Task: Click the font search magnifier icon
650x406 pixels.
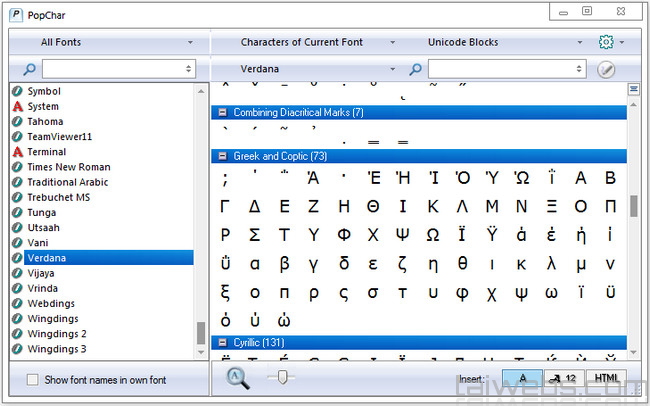Action: click(x=29, y=69)
